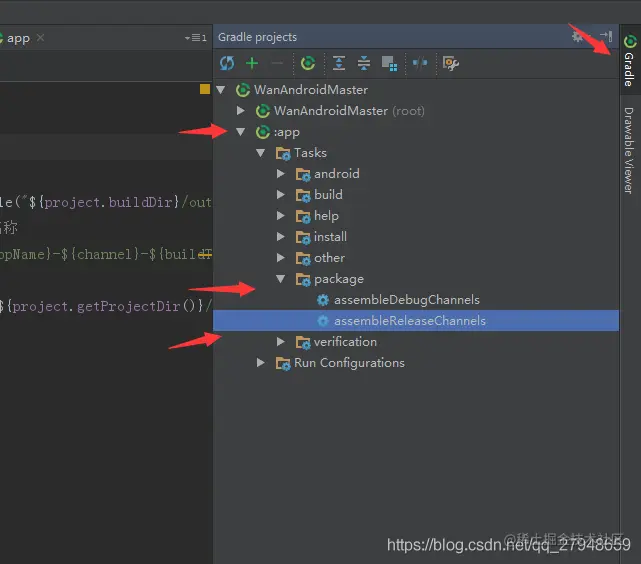Select the verification folder label

pos(345,342)
